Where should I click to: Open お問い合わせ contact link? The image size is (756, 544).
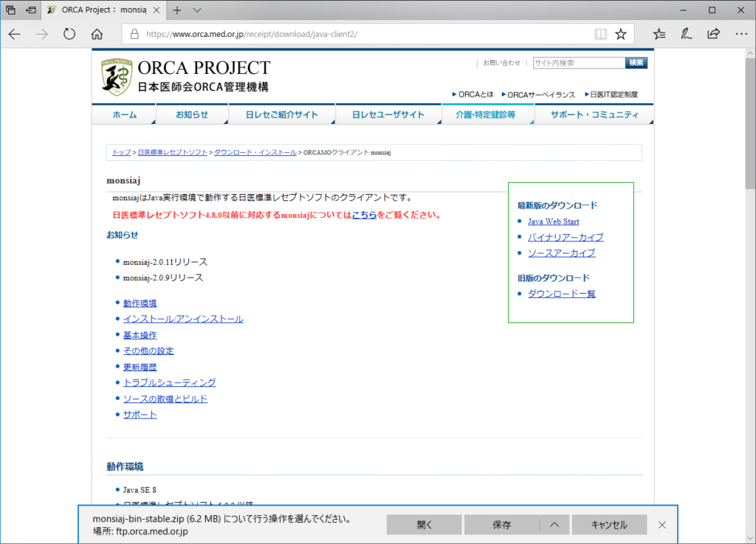point(501,63)
